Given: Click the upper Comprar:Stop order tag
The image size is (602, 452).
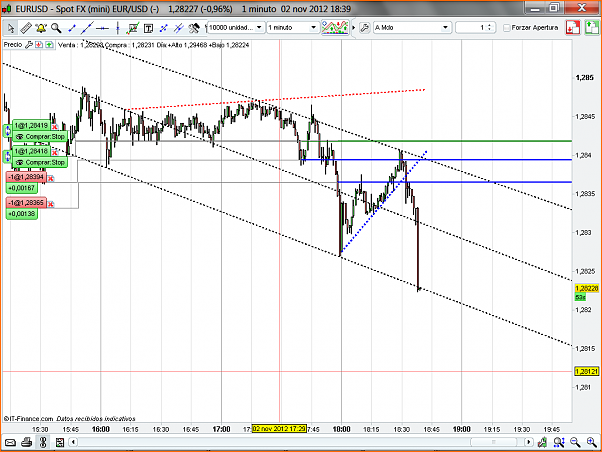Looking at the screenshot, I should pos(40,137).
